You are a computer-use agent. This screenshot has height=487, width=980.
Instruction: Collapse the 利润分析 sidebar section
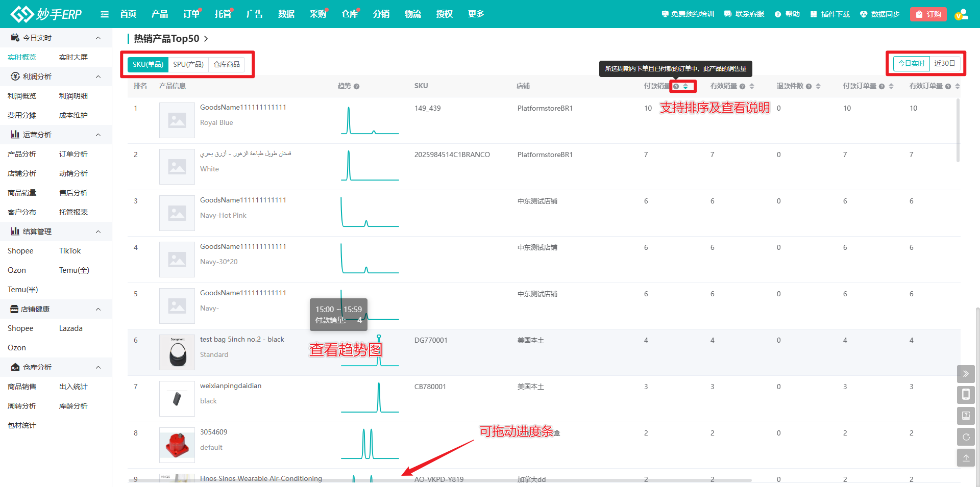98,76
